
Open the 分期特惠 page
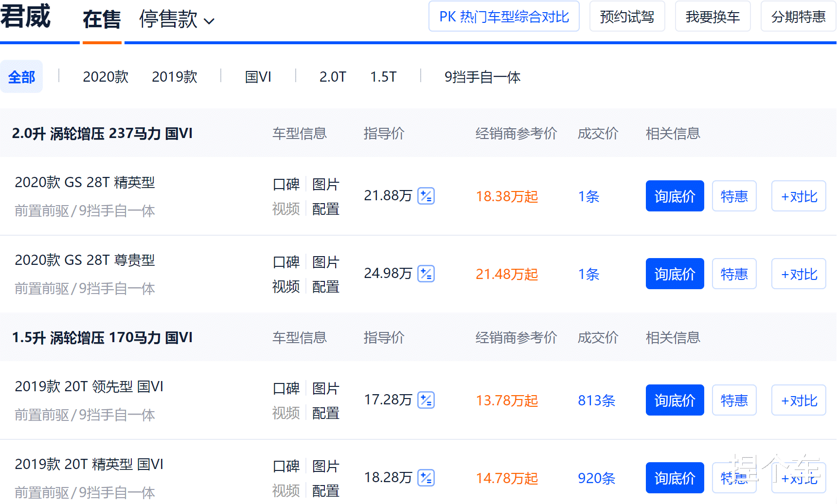tap(798, 16)
